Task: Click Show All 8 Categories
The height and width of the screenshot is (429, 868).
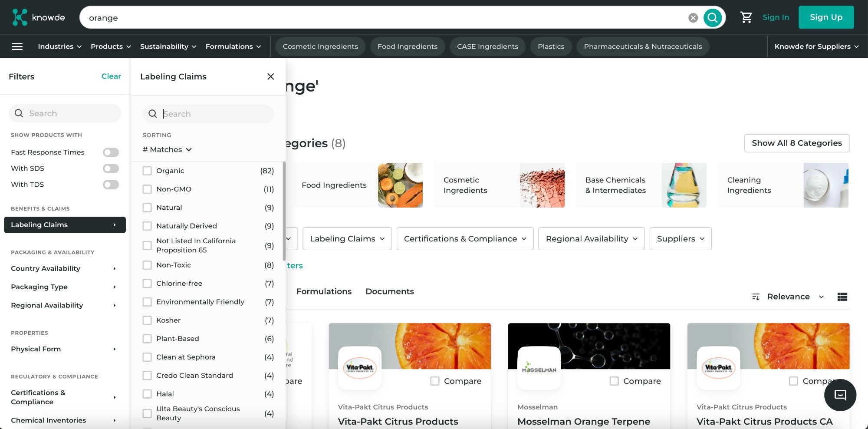Action: point(796,143)
